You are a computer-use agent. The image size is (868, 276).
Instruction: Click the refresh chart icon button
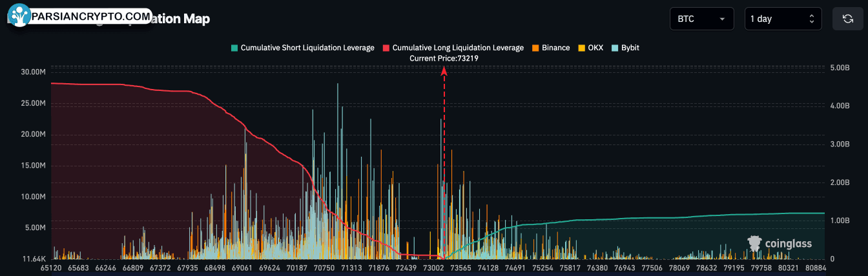click(x=847, y=19)
